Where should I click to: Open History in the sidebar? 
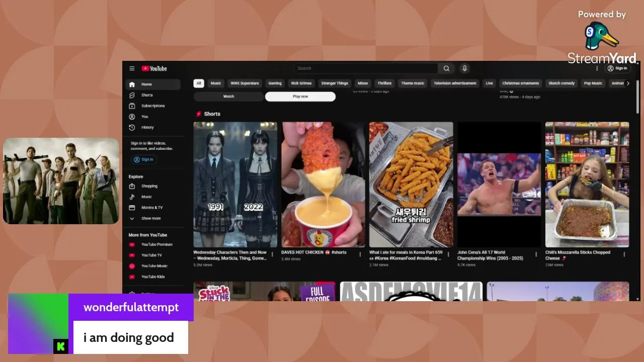coord(152,127)
